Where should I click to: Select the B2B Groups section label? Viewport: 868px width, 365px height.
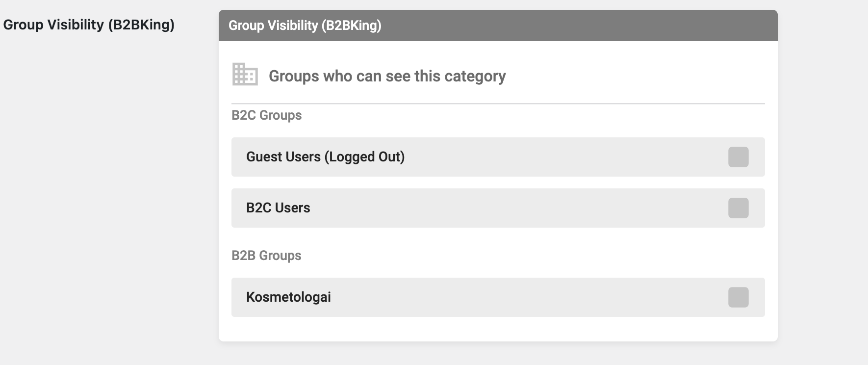tap(266, 256)
